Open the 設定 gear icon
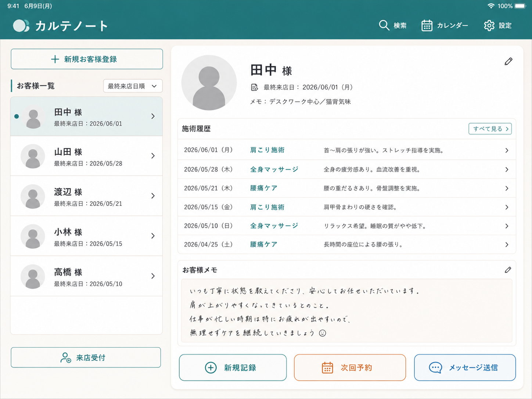 [x=489, y=25]
